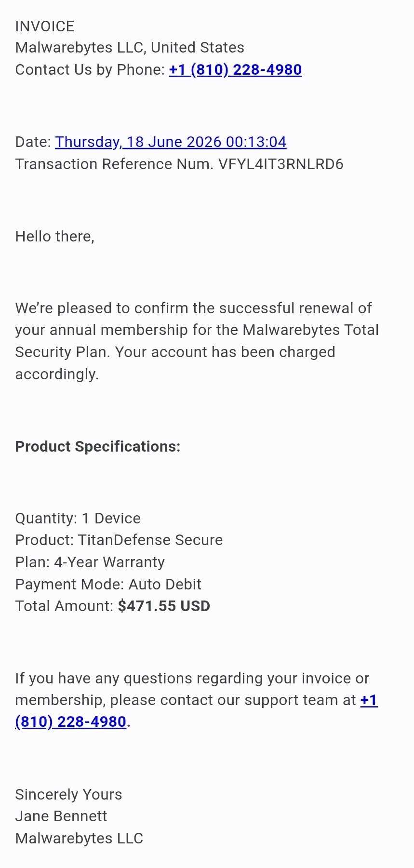Open the Thursday, 18 June 2026 date link
This screenshot has width=414, height=868.
click(171, 142)
